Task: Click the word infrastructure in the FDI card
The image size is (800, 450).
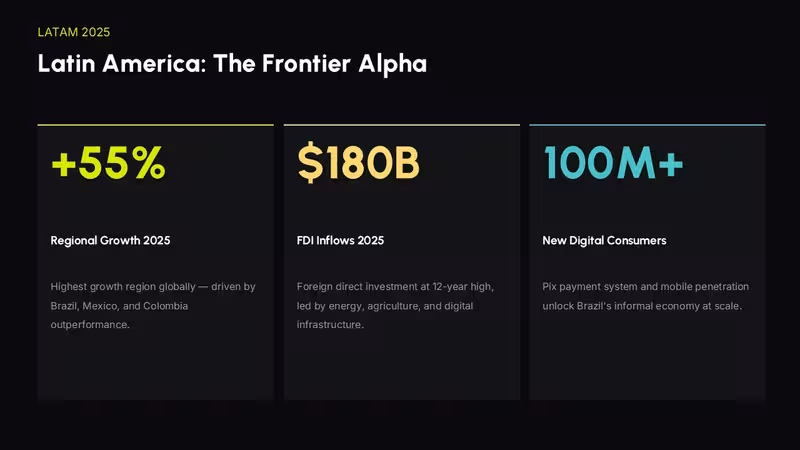Action: [330, 324]
